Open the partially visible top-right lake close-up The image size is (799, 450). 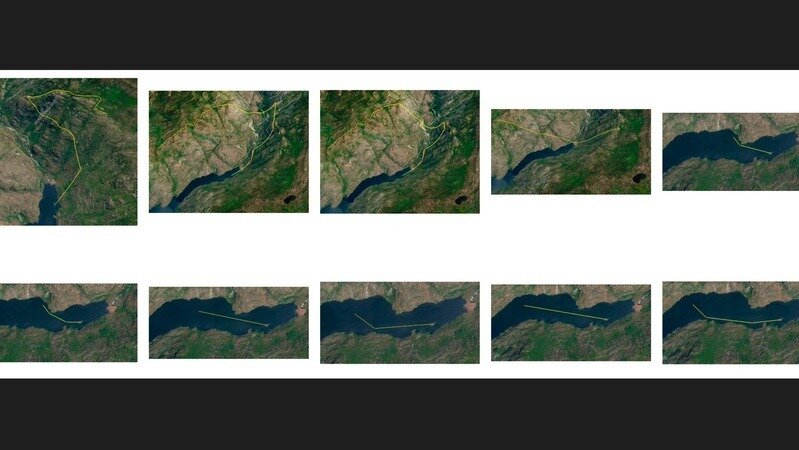731,151
